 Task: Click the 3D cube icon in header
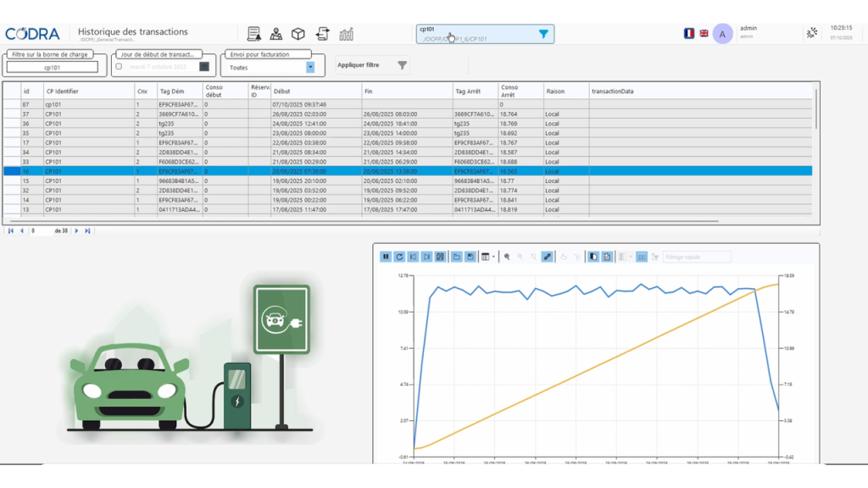pos(298,34)
